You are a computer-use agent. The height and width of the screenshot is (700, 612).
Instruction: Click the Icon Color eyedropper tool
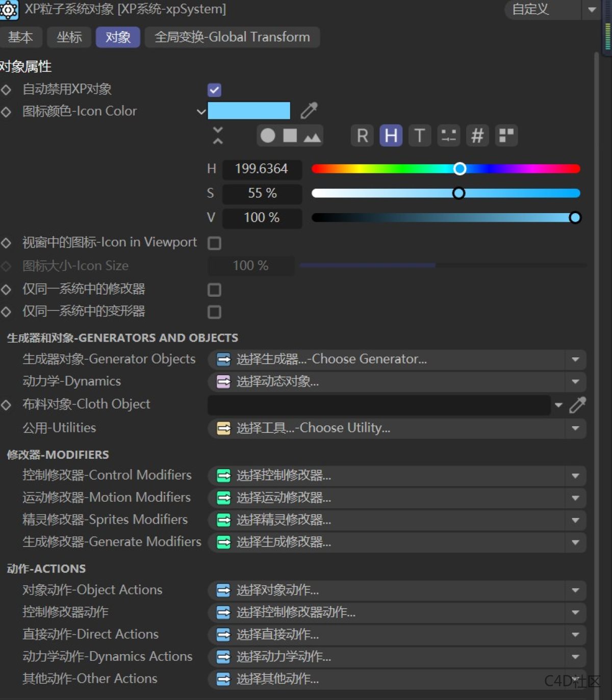309,110
